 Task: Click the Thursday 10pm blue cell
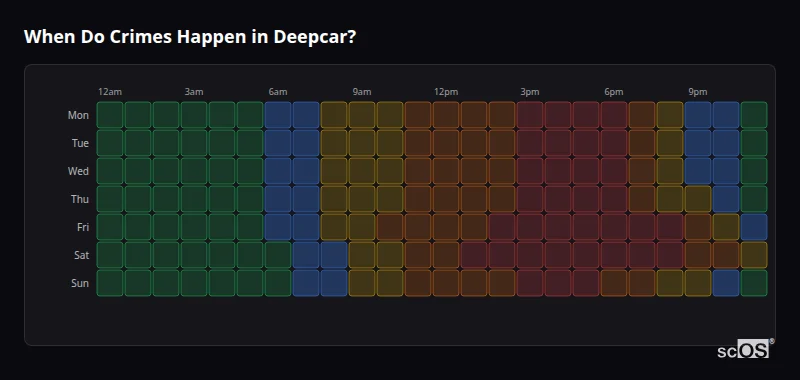click(726, 199)
